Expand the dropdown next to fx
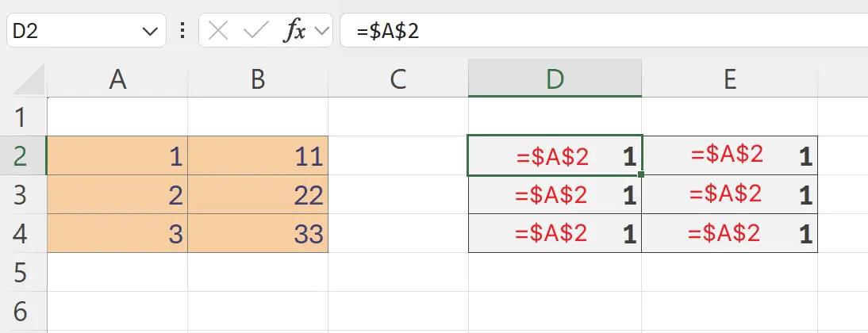 point(321,32)
